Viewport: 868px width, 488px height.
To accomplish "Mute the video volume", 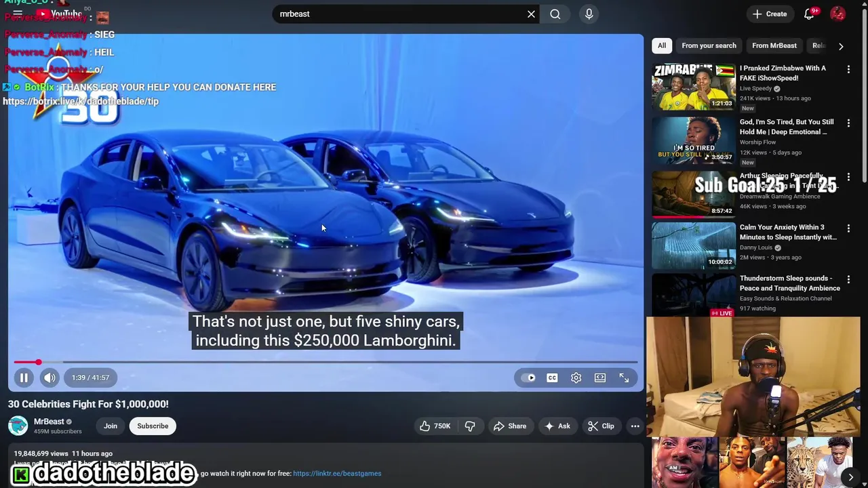I will click(50, 378).
